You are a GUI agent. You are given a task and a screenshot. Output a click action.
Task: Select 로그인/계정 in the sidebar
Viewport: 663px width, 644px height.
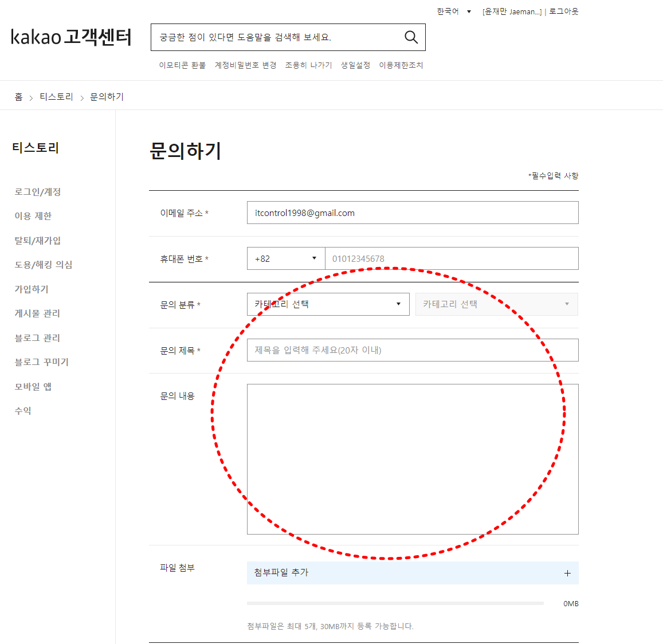click(x=38, y=191)
